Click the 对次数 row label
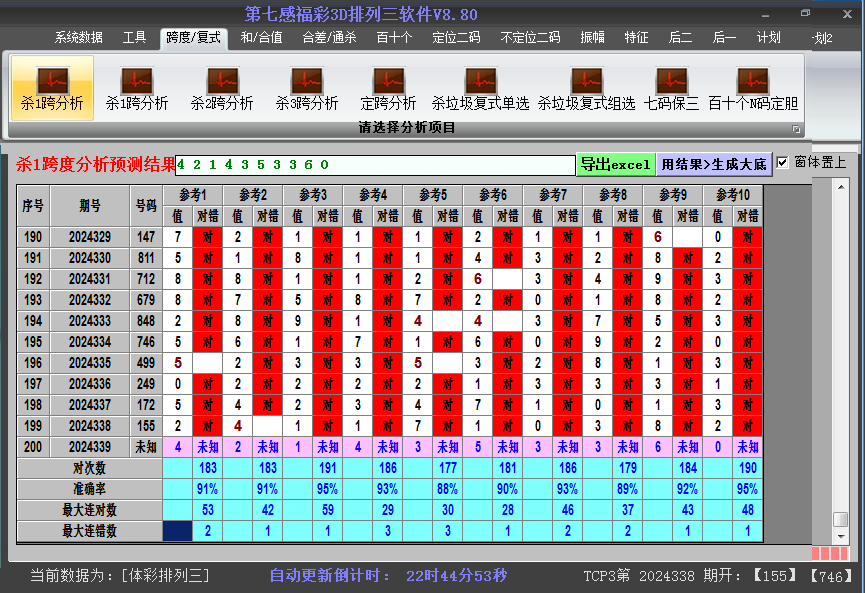Screen dimensions: 865x593 pos(89,468)
